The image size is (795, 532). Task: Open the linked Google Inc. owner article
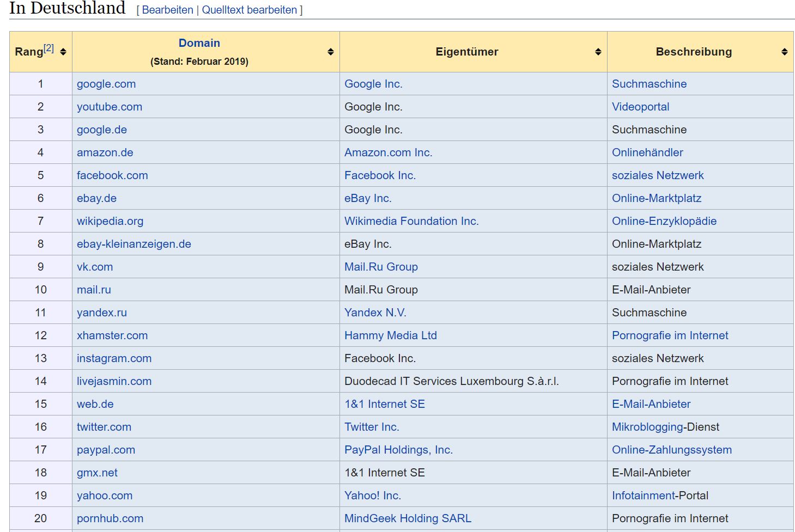pos(373,84)
